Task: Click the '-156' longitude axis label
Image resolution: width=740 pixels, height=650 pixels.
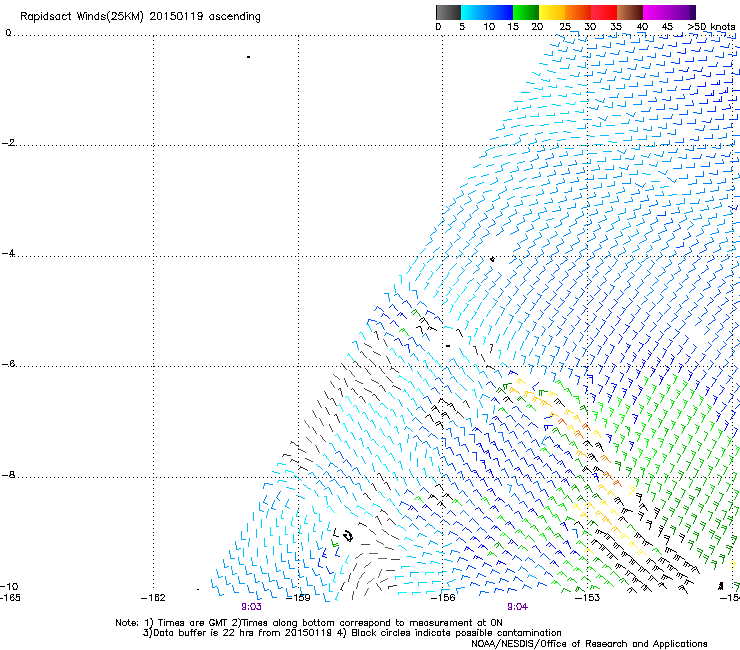Action: pyautogui.click(x=443, y=598)
